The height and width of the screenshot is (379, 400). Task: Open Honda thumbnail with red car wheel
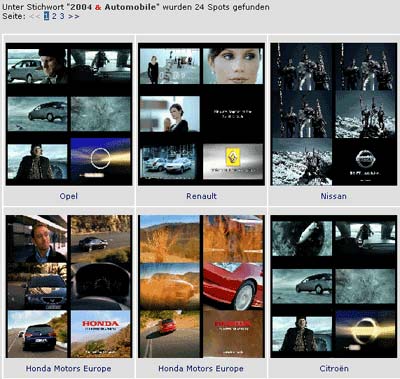201,286
